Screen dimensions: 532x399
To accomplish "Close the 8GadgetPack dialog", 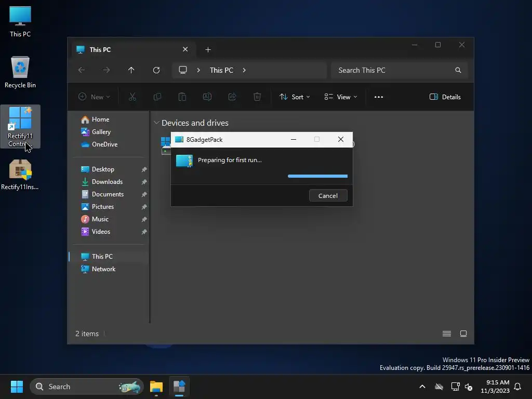I will click(341, 139).
